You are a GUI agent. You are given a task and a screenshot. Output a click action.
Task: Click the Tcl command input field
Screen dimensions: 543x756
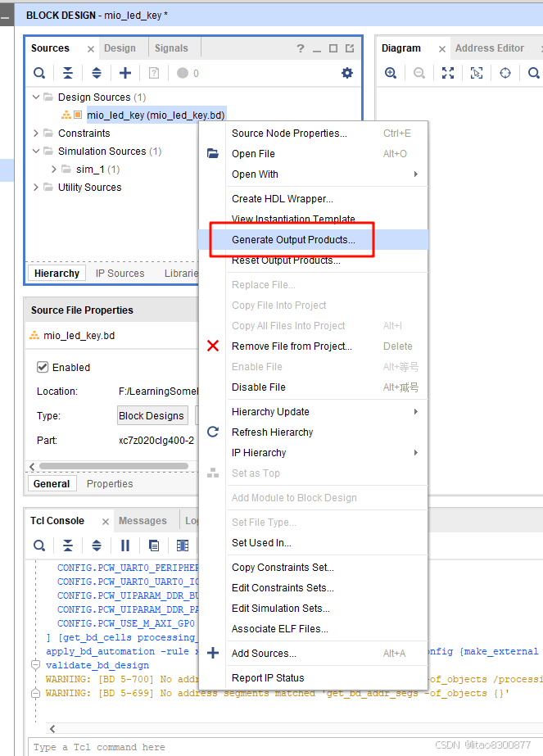285,747
